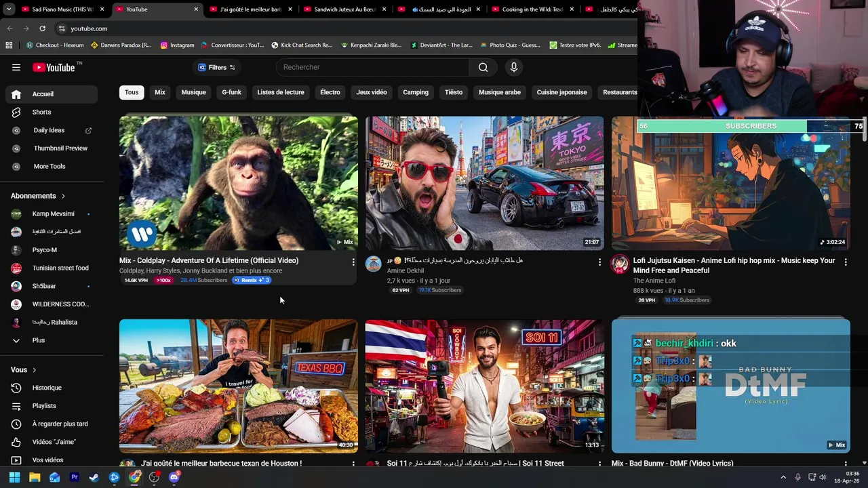This screenshot has width=868, height=488.
Task: Open Discord from the taskbar
Action: 174,477
